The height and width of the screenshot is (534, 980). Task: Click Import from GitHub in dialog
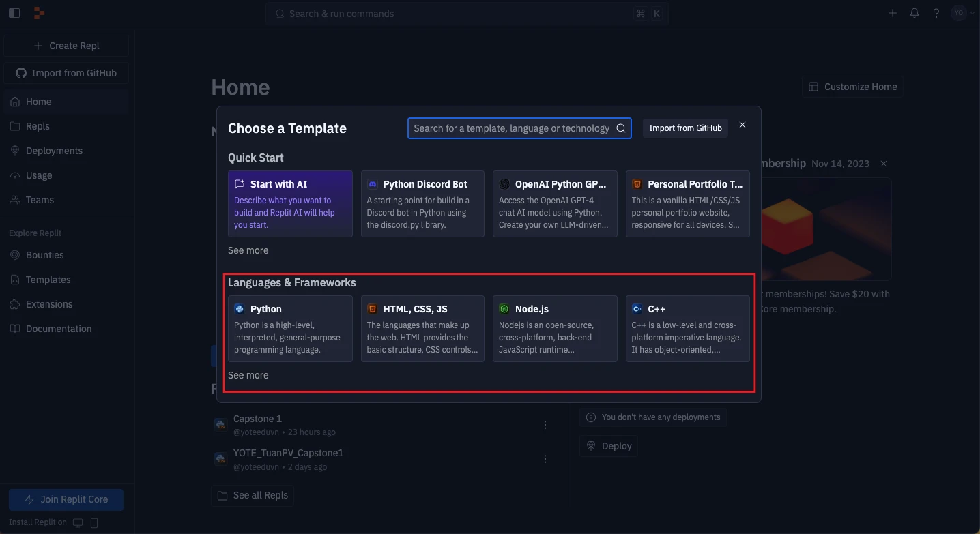[685, 128]
